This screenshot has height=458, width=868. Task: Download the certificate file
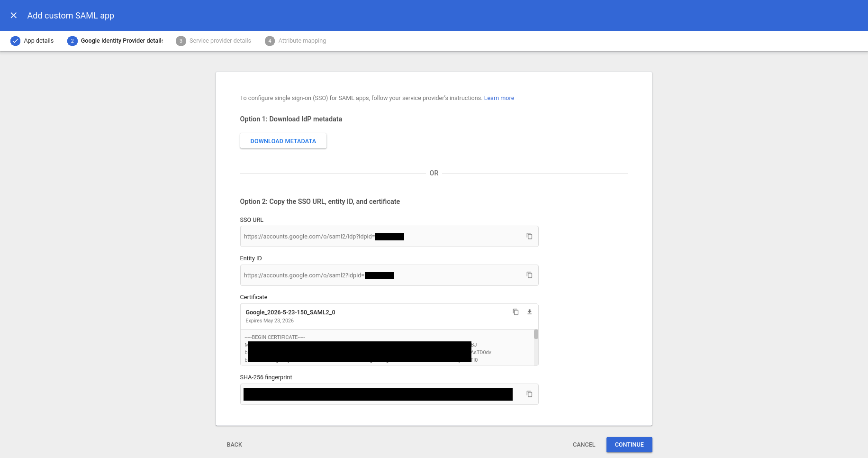click(x=529, y=312)
